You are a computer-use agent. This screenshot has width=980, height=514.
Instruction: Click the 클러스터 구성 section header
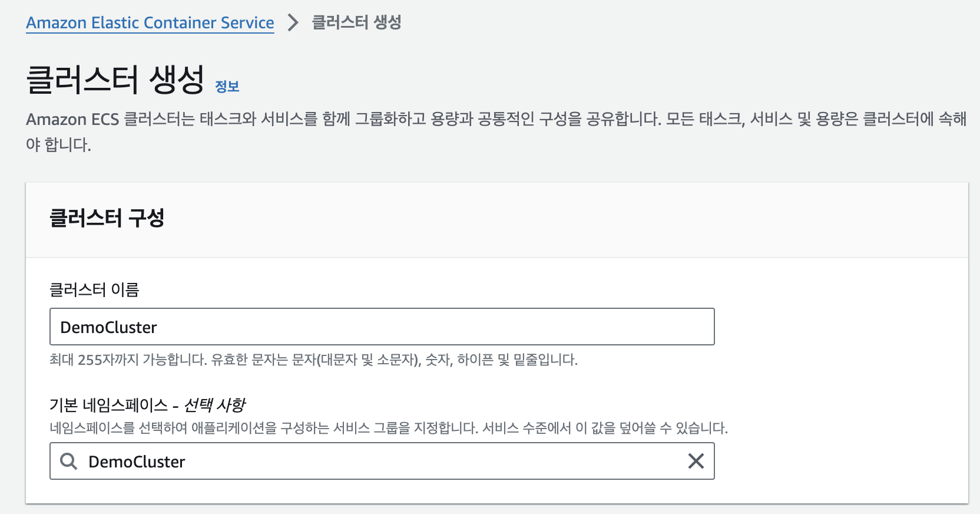pyautogui.click(x=107, y=218)
